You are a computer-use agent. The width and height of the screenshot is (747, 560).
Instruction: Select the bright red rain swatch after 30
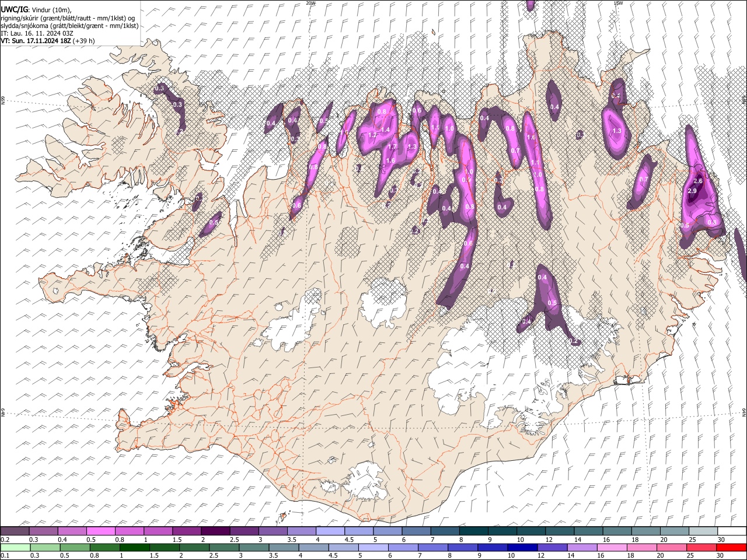732,547
